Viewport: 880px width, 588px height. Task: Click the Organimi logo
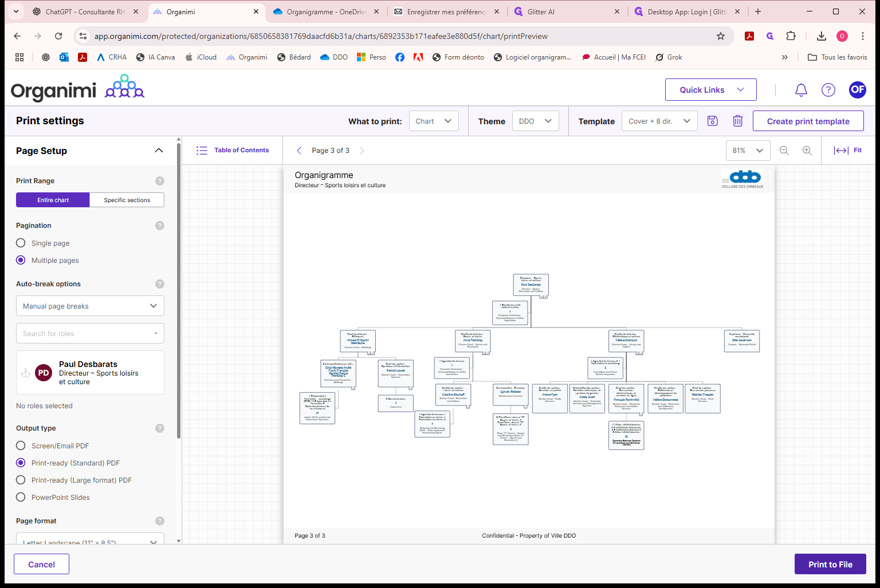coord(77,88)
